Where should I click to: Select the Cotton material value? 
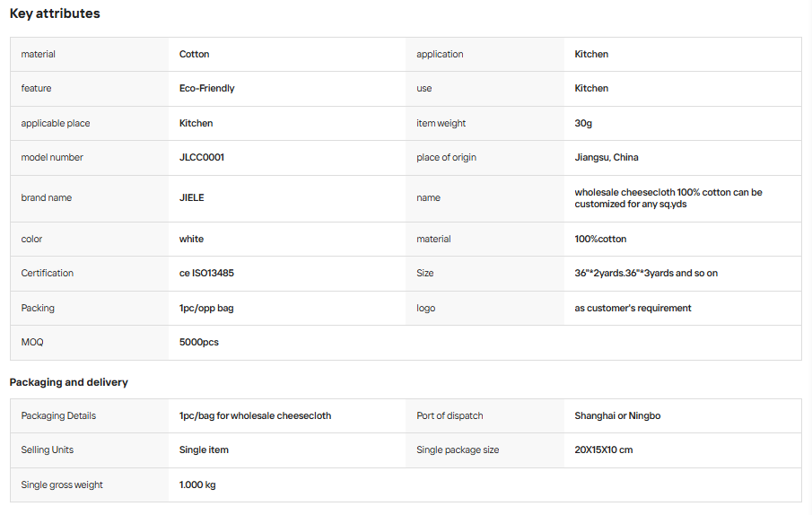click(194, 55)
